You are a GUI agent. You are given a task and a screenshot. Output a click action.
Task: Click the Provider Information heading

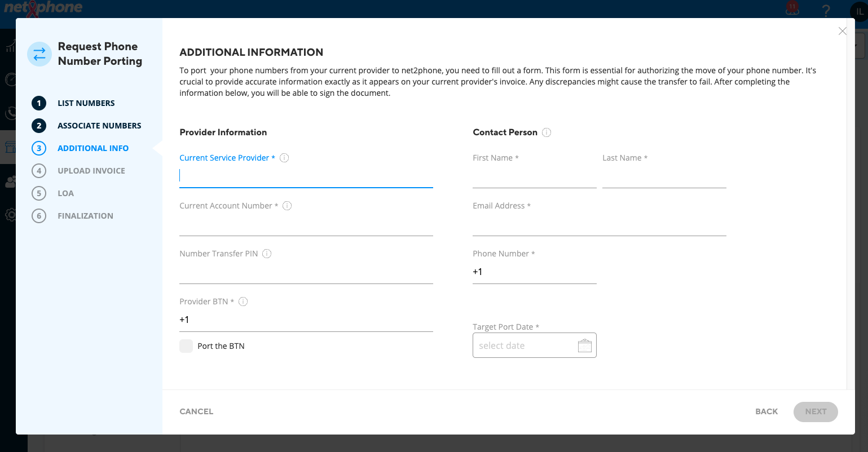(x=223, y=132)
